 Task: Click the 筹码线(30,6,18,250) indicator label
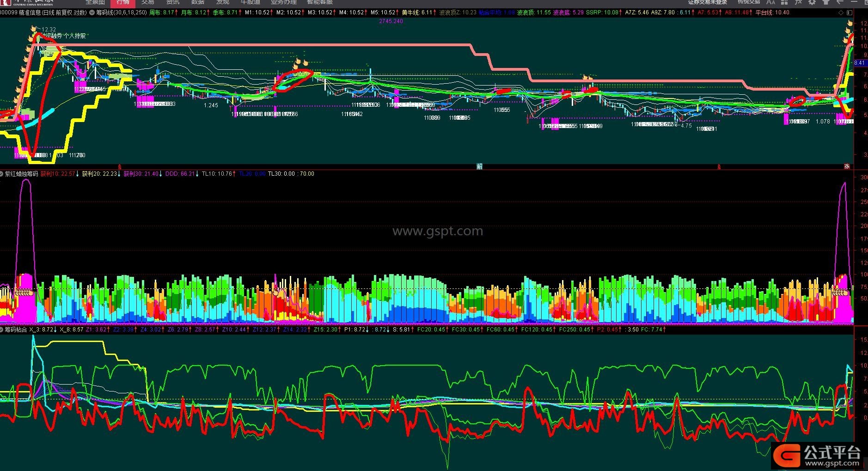(122, 12)
